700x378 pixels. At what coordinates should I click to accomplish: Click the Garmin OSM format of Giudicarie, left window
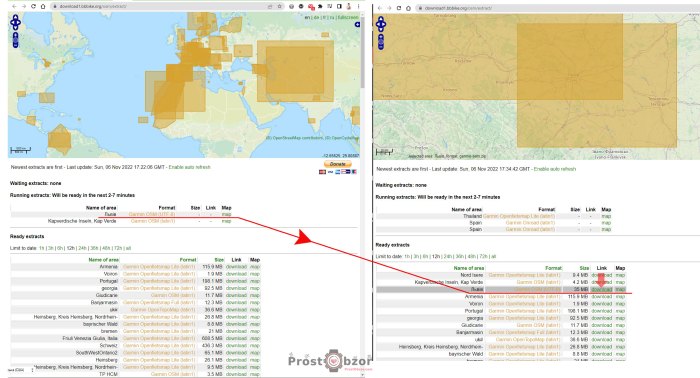[173, 295]
